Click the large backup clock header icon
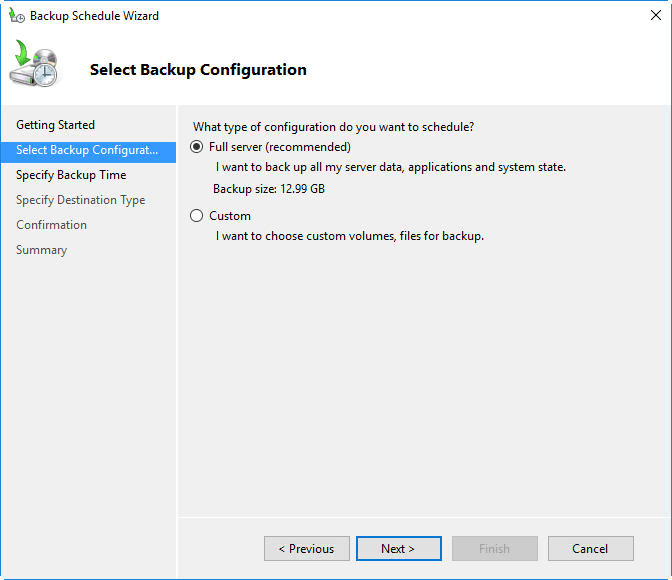The height and width of the screenshot is (580, 672). pyautogui.click(x=35, y=66)
